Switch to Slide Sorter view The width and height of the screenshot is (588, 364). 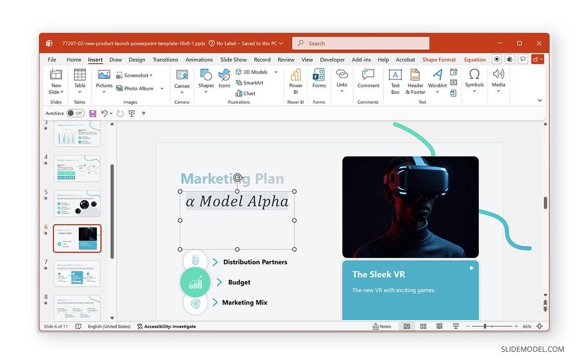(423, 326)
